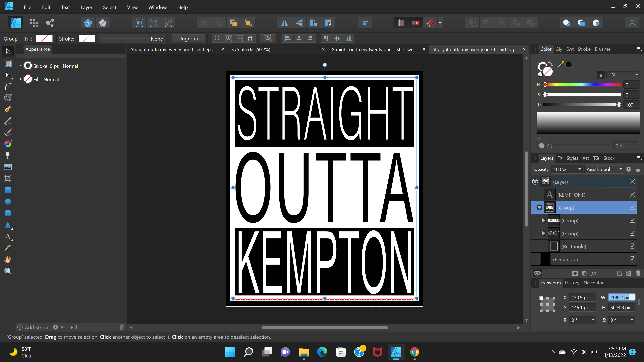Delete layer with trash icon in Layers panel

click(638, 273)
